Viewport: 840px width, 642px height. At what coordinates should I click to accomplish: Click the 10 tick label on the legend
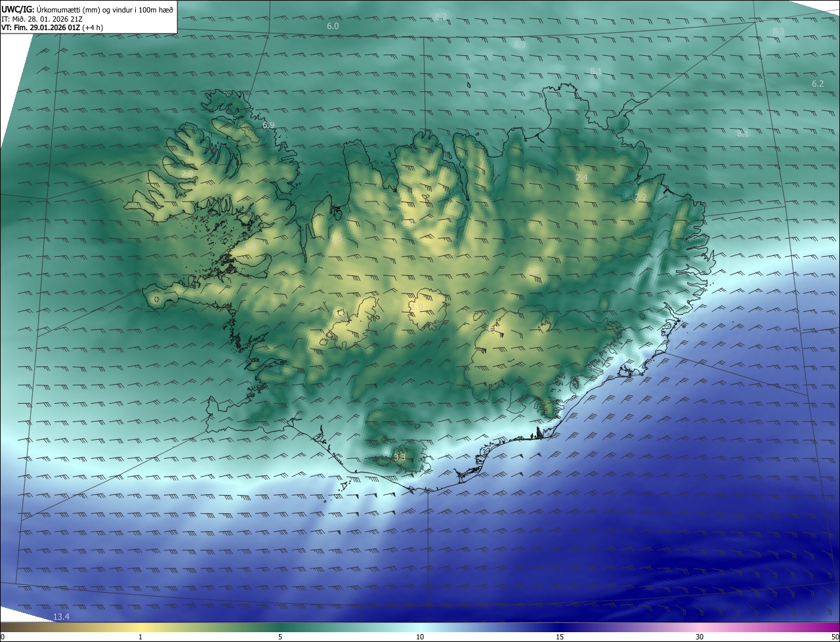click(420, 637)
